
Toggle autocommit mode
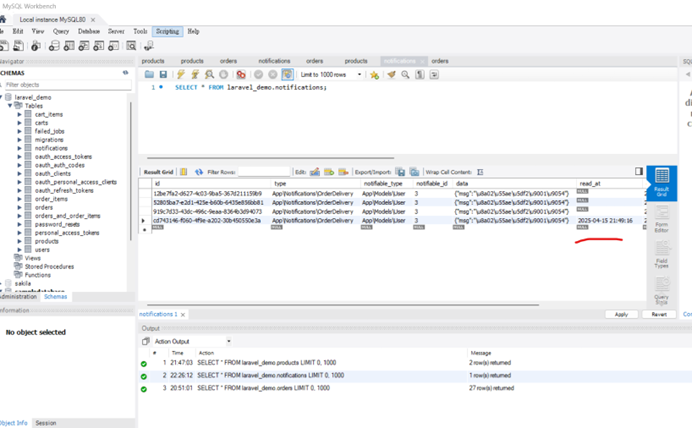[287, 75]
